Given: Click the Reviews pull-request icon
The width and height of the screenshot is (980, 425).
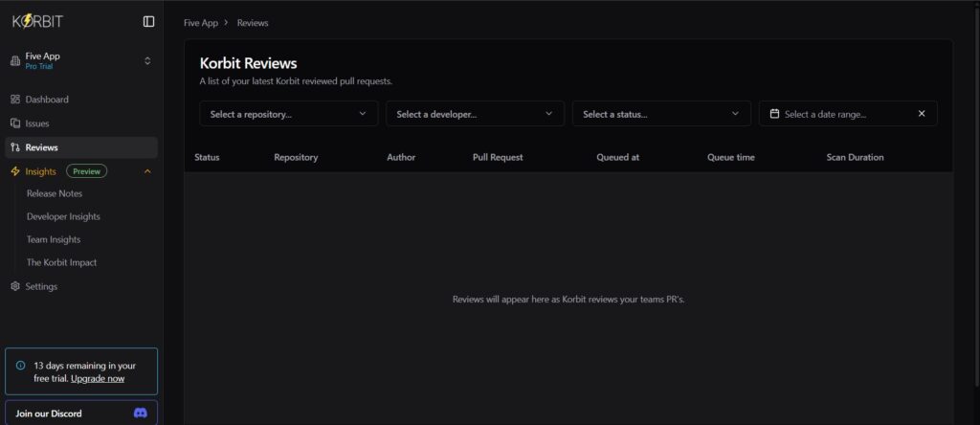Looking at the screenshot, I should (x=15, y=147).
